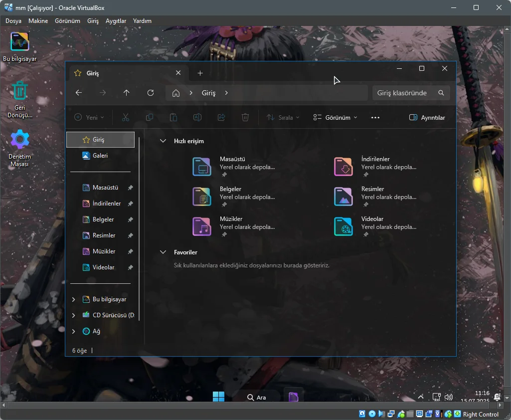The width and height of the screenshot is (511, 420).
Task: Expand the Bu bilgisayar tree node
Action: coord(74,299)
